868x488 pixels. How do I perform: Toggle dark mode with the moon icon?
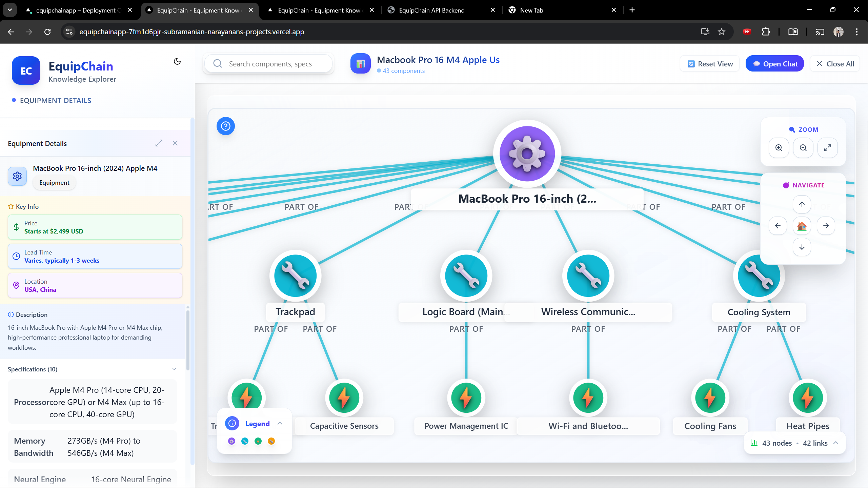(x=177, y=61)
